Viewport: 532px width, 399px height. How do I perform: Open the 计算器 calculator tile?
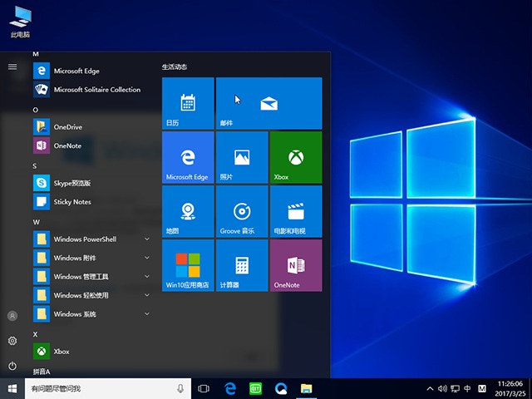pyautogui.click(x=242, y=265)
